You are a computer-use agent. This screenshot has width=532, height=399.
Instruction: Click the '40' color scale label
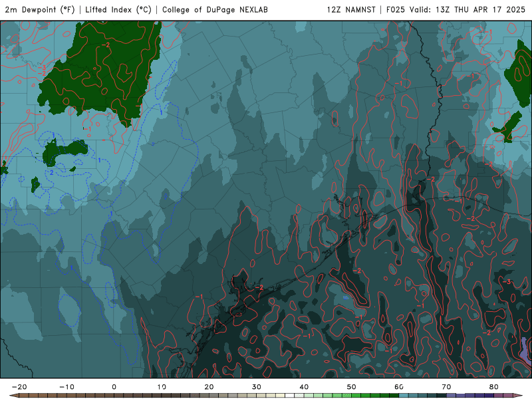[304, 387]
